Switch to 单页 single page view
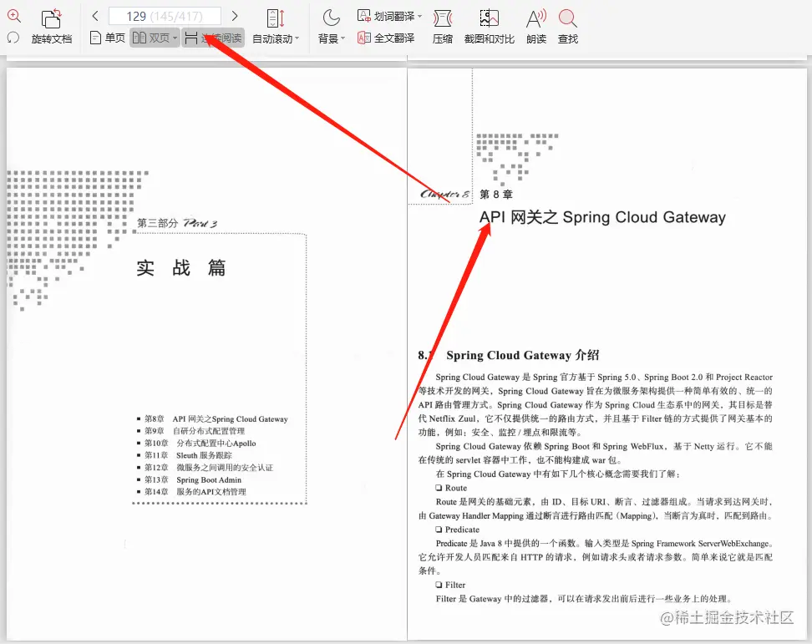The image size is (812, 644). [x=108, y=38]
